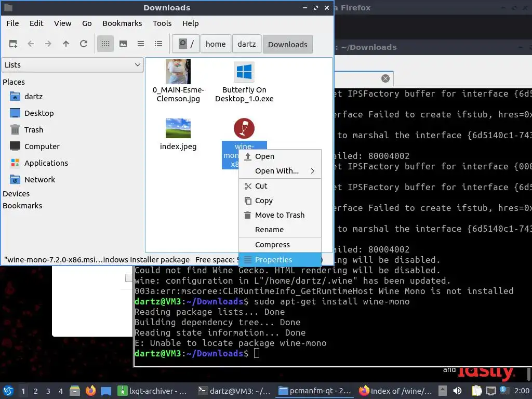The image size is (532, 399).
Task: Open network status tray icon
Action: click(x=490, y=391)
